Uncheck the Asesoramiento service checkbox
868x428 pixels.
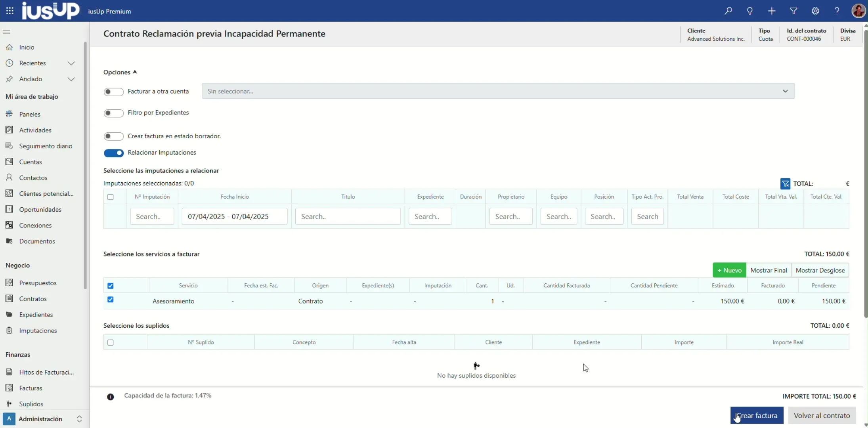pos(111,300)
